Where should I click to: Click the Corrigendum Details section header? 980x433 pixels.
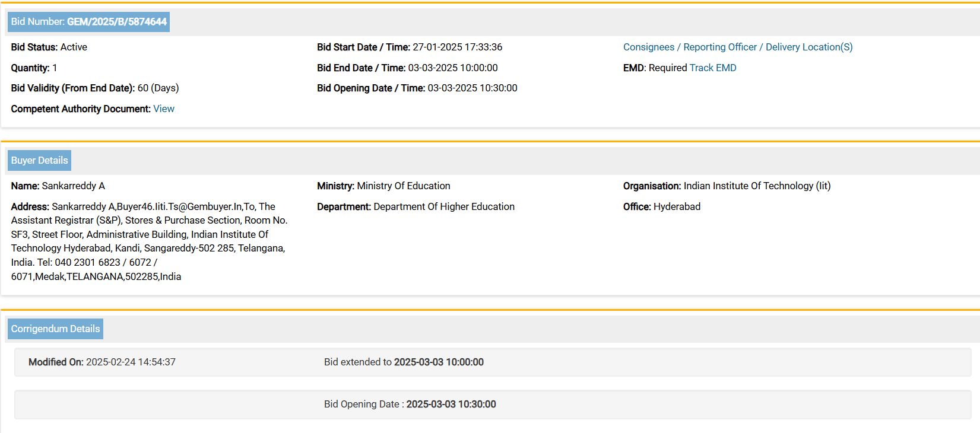55,329
